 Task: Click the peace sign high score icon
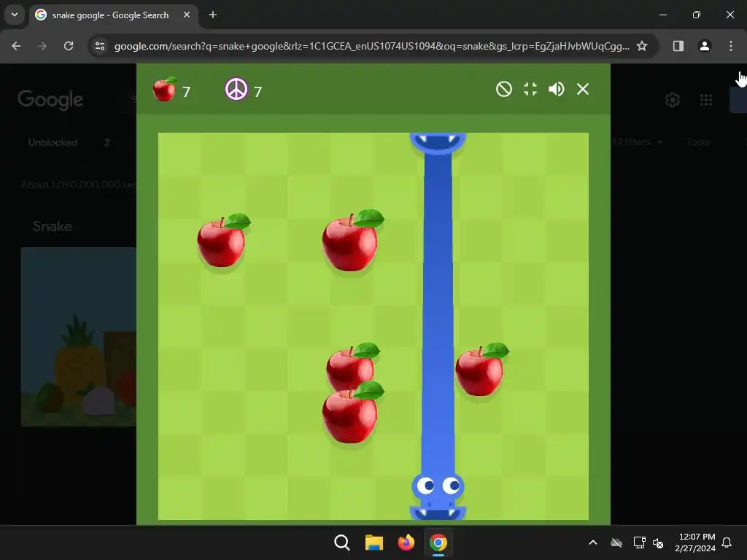coord(236,89)
